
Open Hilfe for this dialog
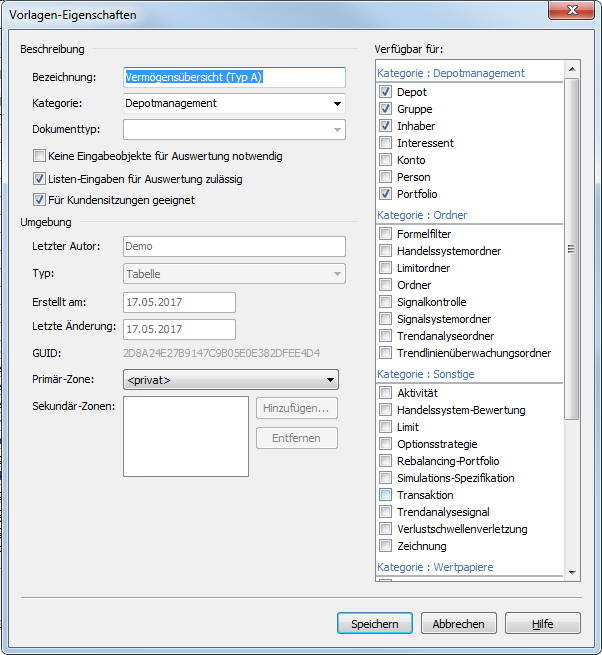click(x=542, y=624)
